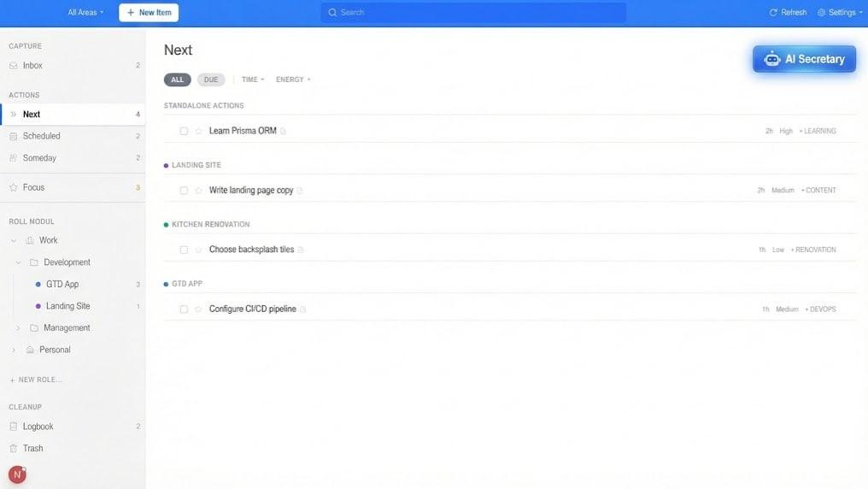This screenshot has width=868, height=489.
Task: Open the user avatar N
Action: click(x=17, y=474)
